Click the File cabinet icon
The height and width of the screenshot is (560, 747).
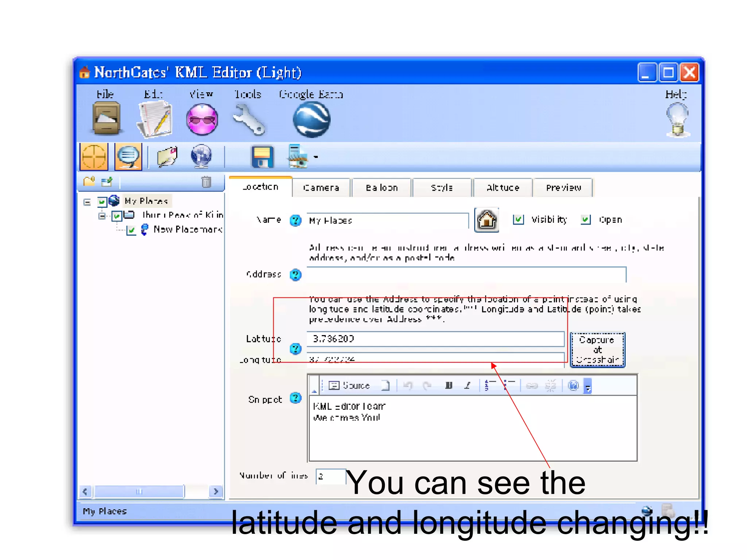point(106,118)
